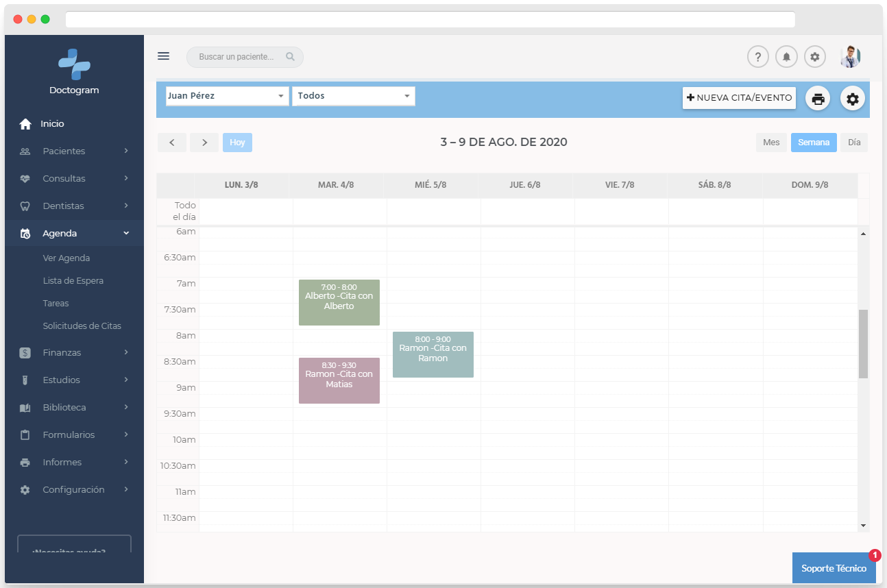Click the hamburger menu icon

tap(163, 56)
